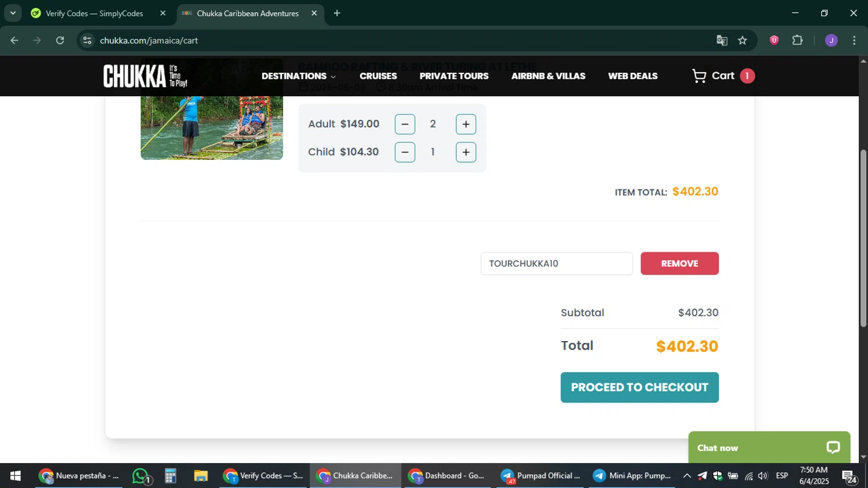Close the Verify Codes tab
This screenshot has width=868, height=488.
click(x=163, y=13)
